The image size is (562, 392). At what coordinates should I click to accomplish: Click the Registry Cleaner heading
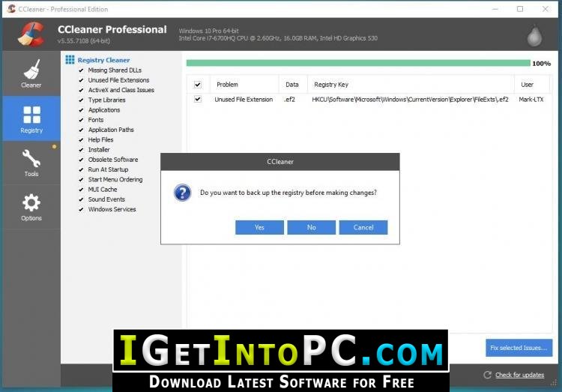(x=103, y=60)
